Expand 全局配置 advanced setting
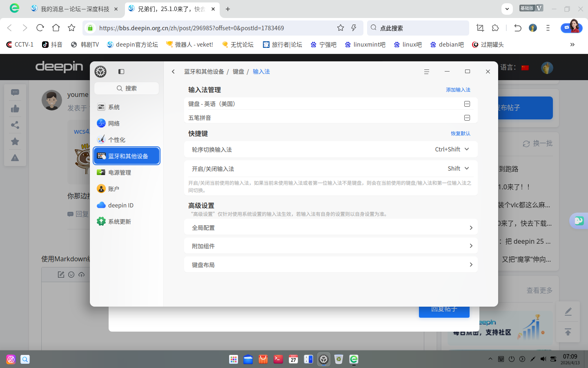 pyautogui.click(x=331, y=228)
